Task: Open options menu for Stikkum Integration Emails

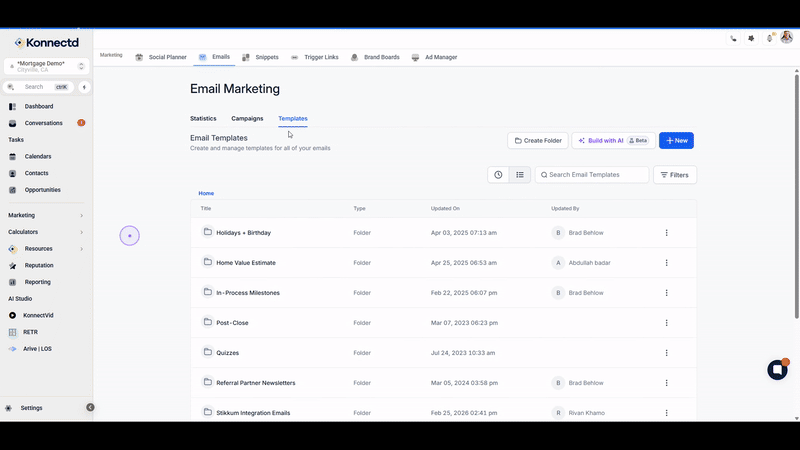Action: [x=666, y=413]
